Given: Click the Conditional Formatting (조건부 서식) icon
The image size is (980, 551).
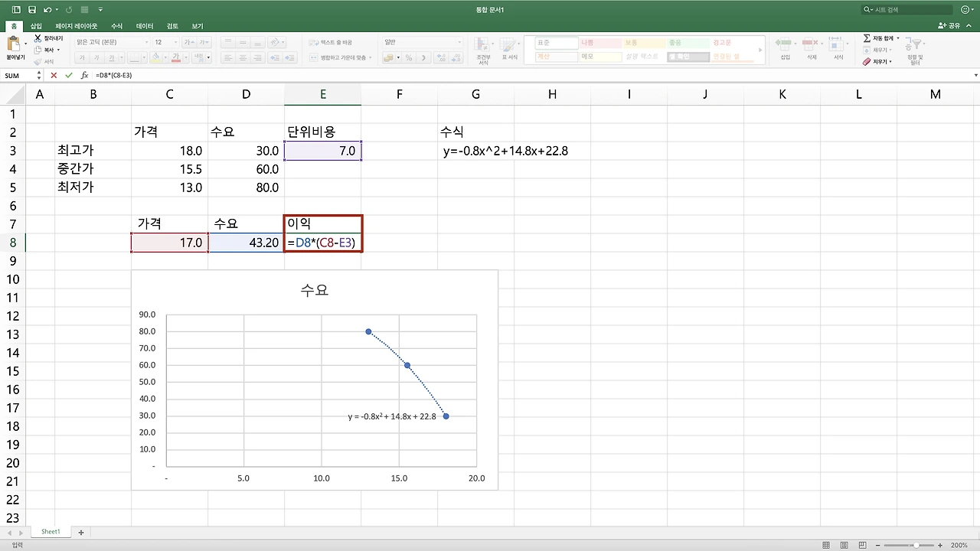Looking at the screenshot, I should (x=483, y=44).
